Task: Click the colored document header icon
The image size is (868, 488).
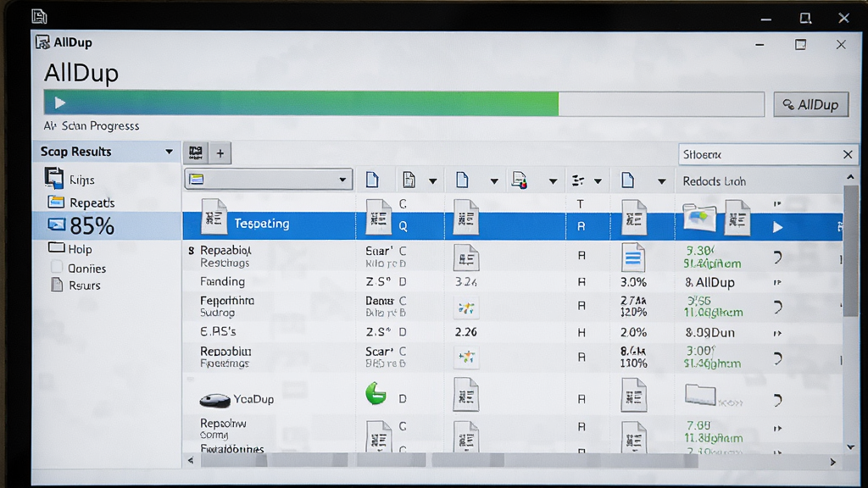Action: click(x=520, y=180)
